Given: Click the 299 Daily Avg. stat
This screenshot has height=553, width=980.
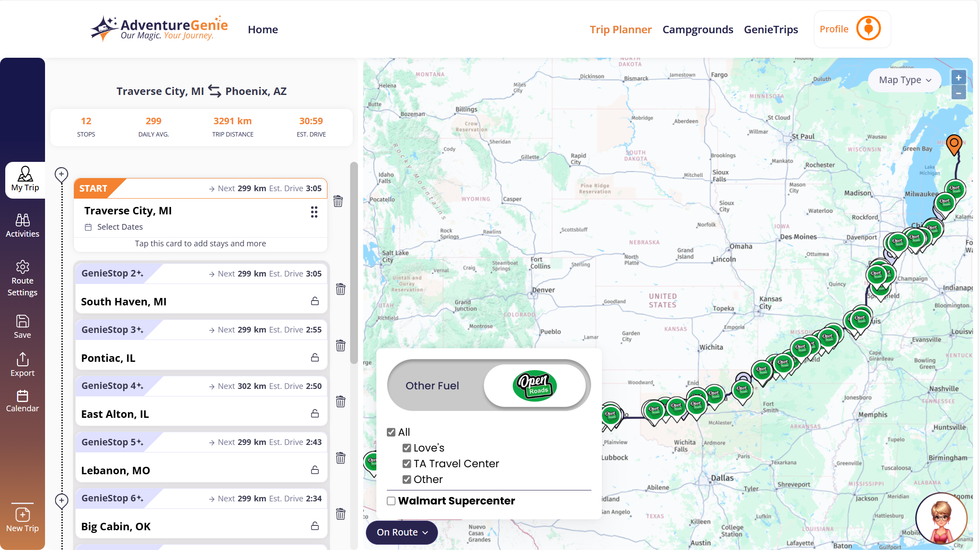Looking at the screenshot, I should coord(153,127).
